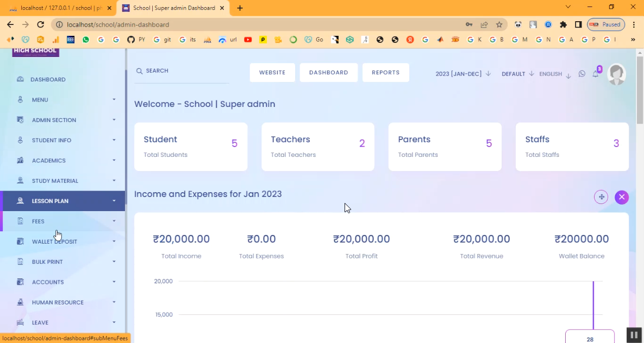The height and width of the screenshot is (343, 644).
Task: Select Dashboard in the sidebar
Action: click(48, 80)
